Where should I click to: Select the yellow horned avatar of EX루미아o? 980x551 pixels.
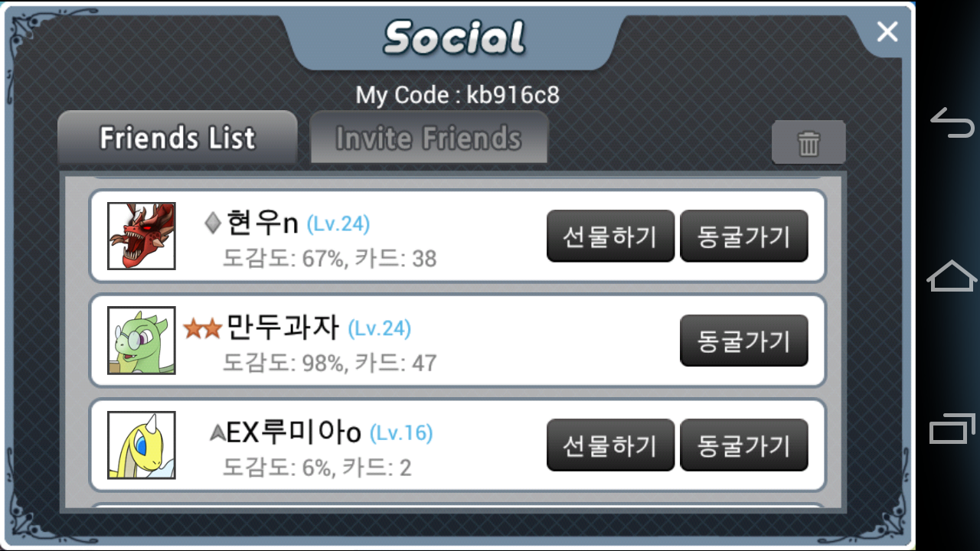[x=142, y=445]
